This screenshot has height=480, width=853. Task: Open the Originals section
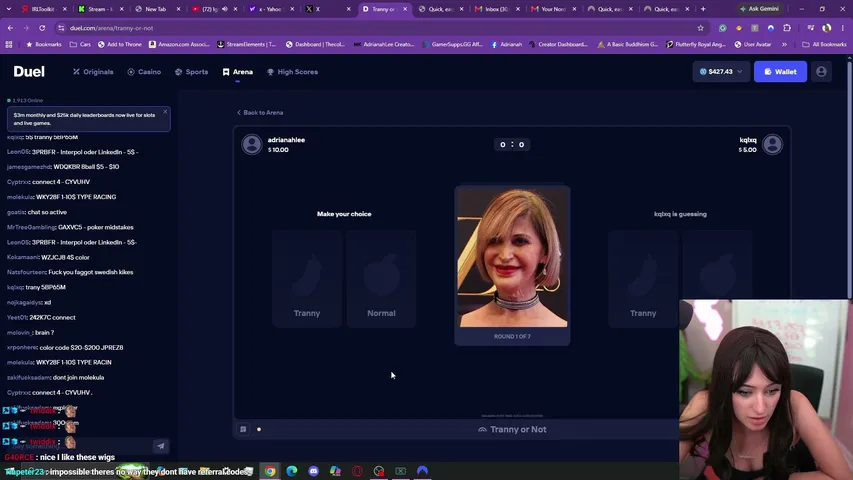[93, 72]
